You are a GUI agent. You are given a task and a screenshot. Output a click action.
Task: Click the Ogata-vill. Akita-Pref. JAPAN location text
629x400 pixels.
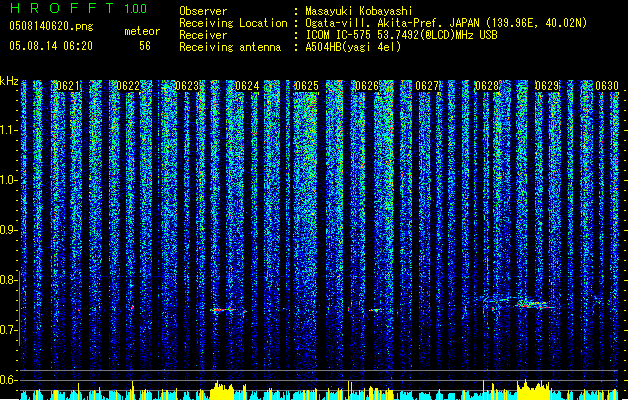[446, 23]
